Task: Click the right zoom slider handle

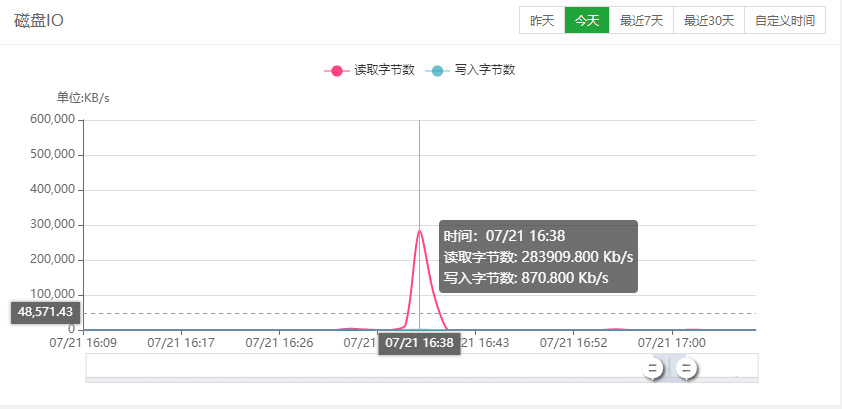Action: 686,369
